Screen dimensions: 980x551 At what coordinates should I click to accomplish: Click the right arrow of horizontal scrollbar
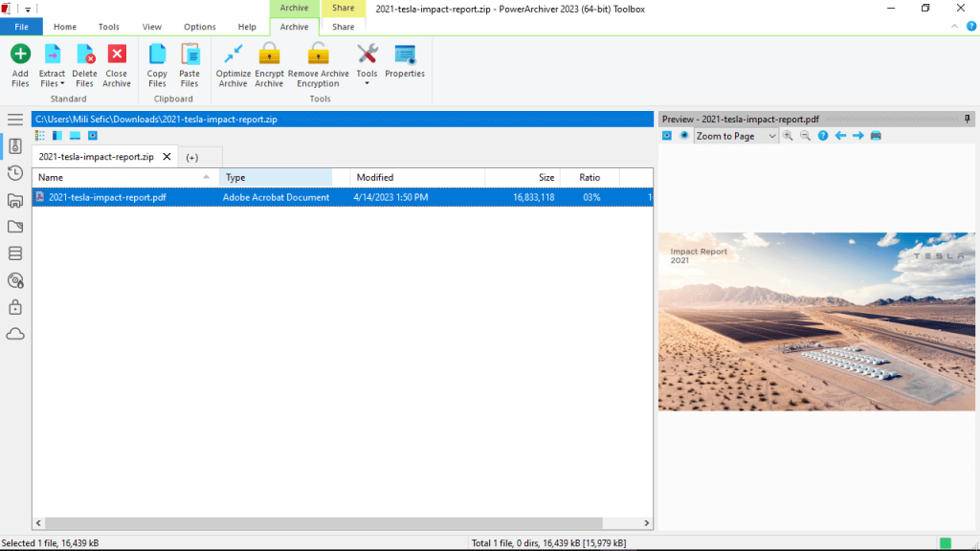(x=646, y=523)
